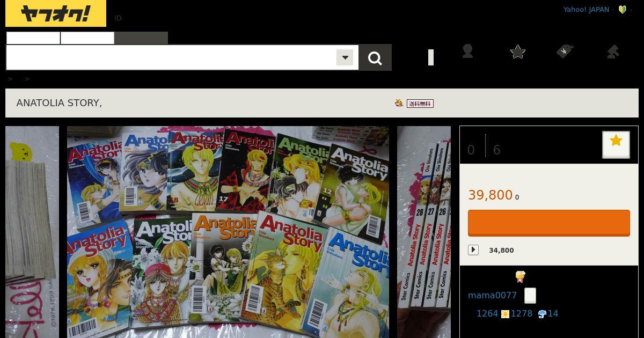Click the large orange bid button

(549, 223)
